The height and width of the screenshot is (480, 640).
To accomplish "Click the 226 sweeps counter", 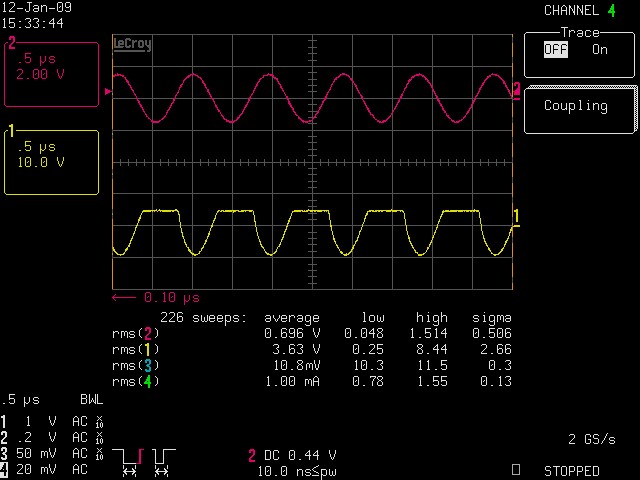I will pyautogui.click(x=203, y=318).
